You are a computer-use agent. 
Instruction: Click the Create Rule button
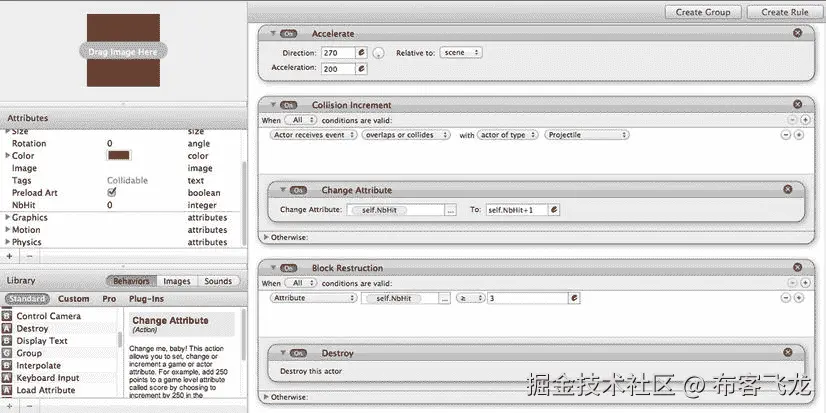785,12
